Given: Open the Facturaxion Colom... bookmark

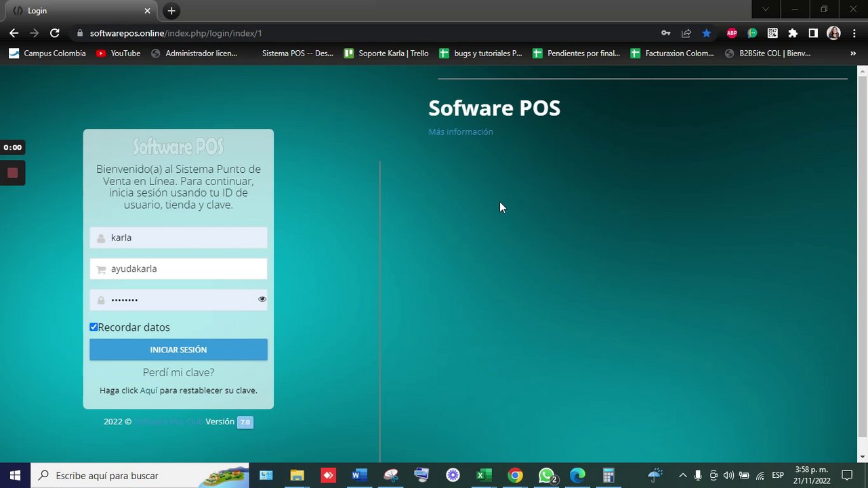Looking at the screenshot, I should click(x=673, y=53).
